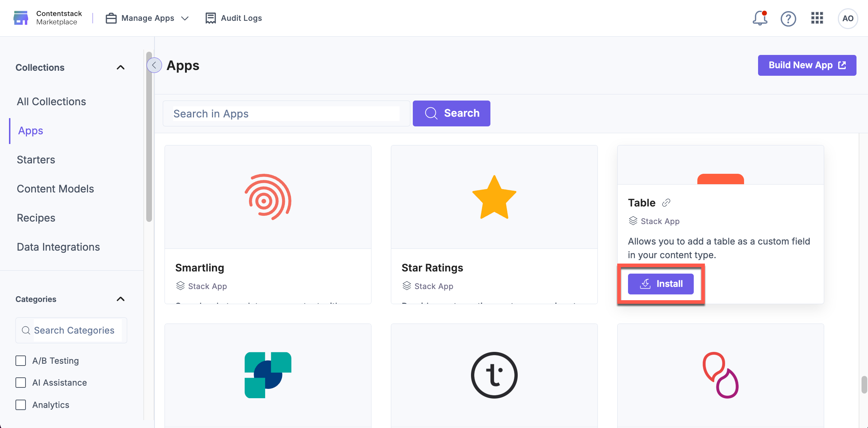Screen dimensions: 868x428
Task: Open the Table app title
Action: 642,203
